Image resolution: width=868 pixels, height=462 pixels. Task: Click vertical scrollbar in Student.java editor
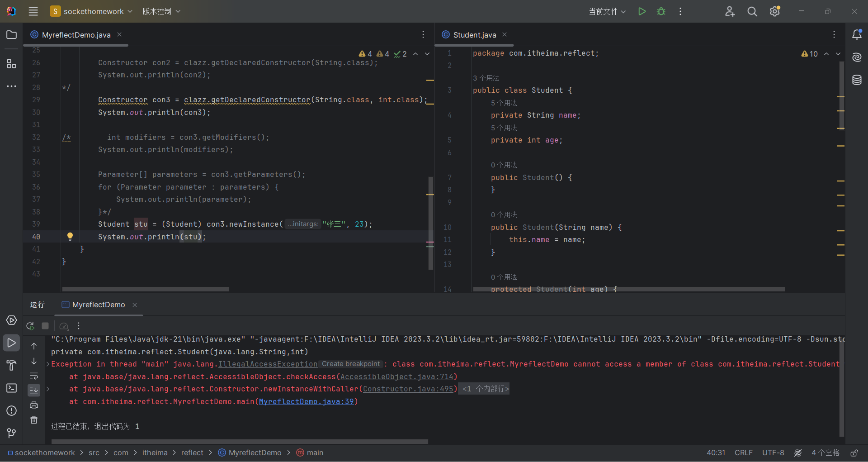coord(841,95)
